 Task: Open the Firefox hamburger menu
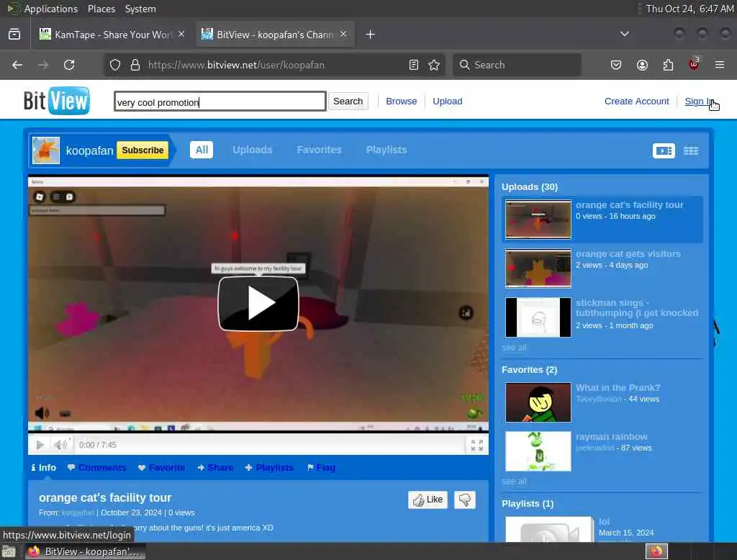720,65
